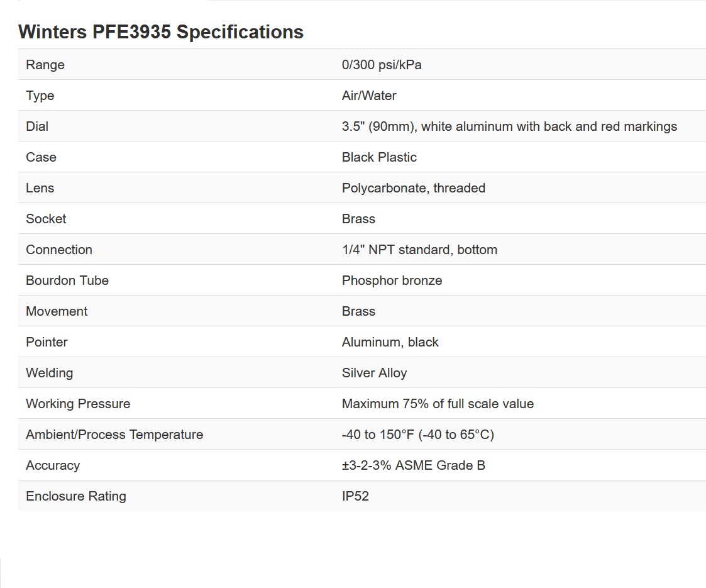
Task: Click the Bourdon Tube label
Action: [67, 280]
